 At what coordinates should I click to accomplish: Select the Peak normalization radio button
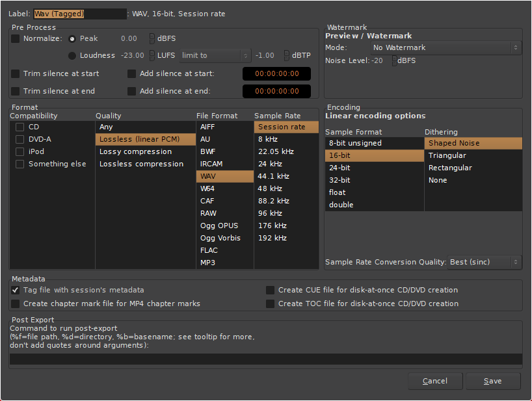point(72,38)
